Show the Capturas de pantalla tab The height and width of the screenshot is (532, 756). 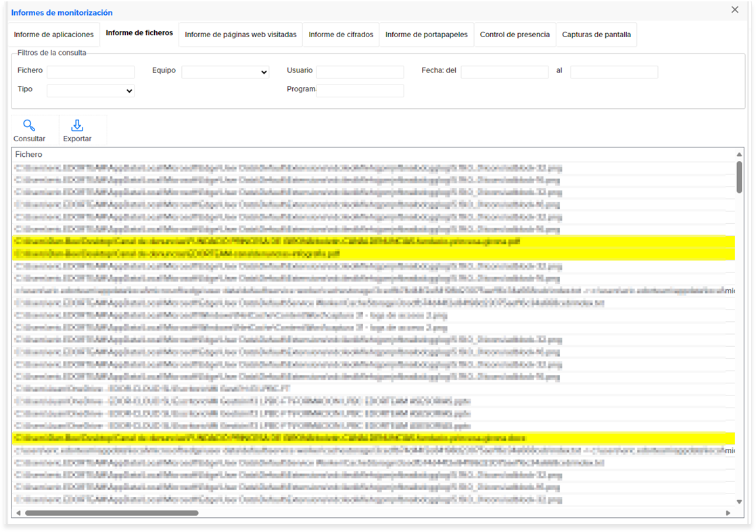(596, 34)
